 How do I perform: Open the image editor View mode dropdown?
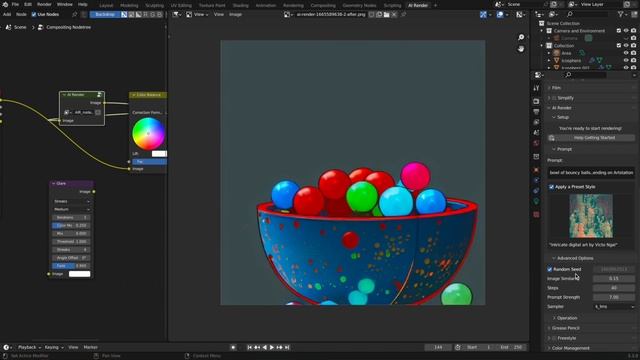pyautogui.click(x=197, y=14)
